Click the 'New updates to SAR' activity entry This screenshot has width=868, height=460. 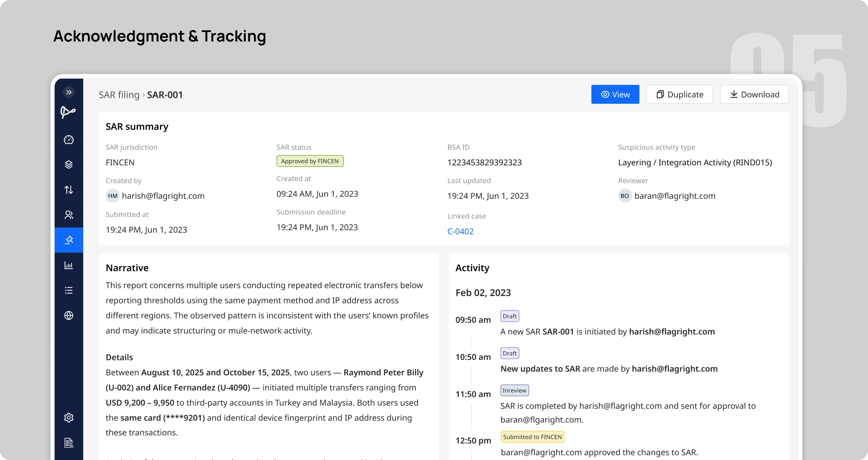609,369
